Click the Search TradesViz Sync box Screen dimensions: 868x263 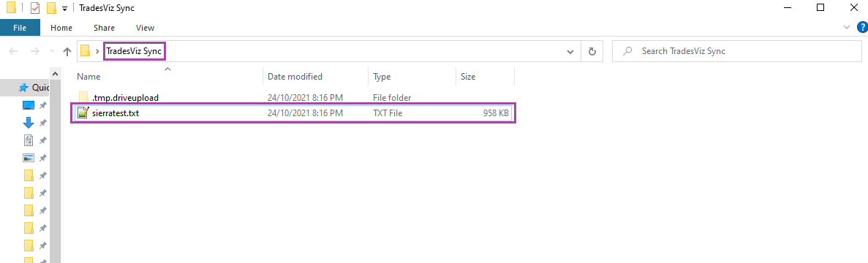pyautogui.click(x=737, y=51)
